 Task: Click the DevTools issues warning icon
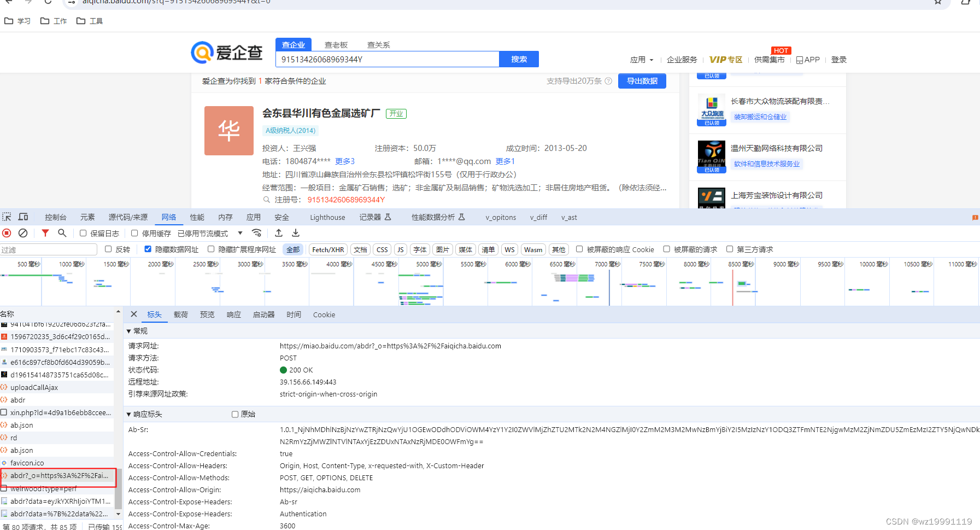click(x=975, y=217)
